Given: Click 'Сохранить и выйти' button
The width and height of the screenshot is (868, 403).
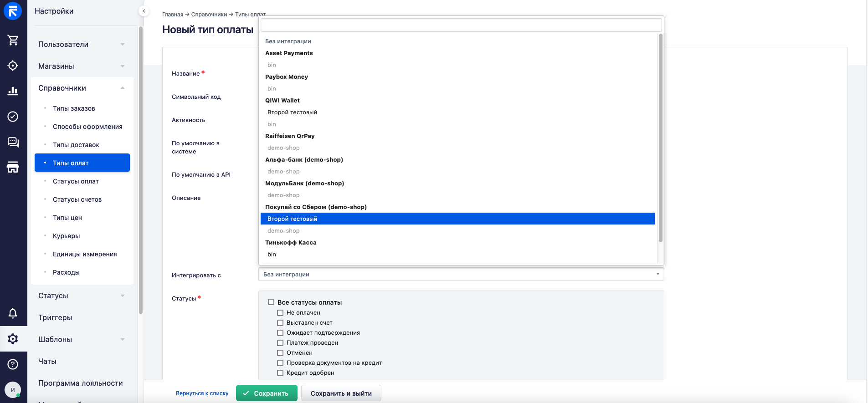Looking at the screenshot, I should click(341, 393).
